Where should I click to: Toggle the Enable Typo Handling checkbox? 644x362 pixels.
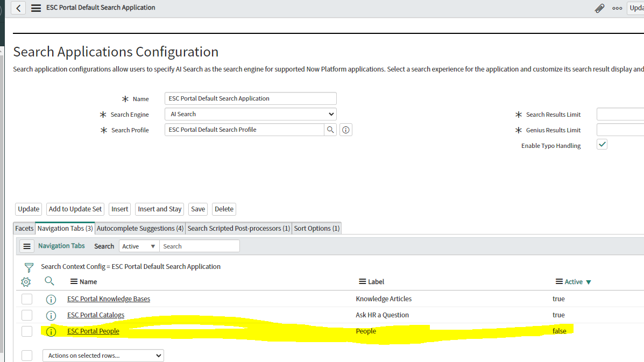602,145
